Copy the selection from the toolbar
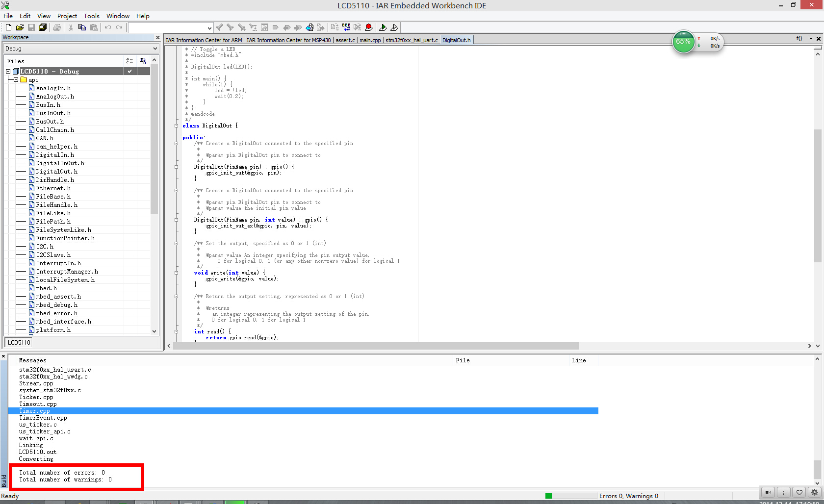824x504 pixels. pos(82,27)
